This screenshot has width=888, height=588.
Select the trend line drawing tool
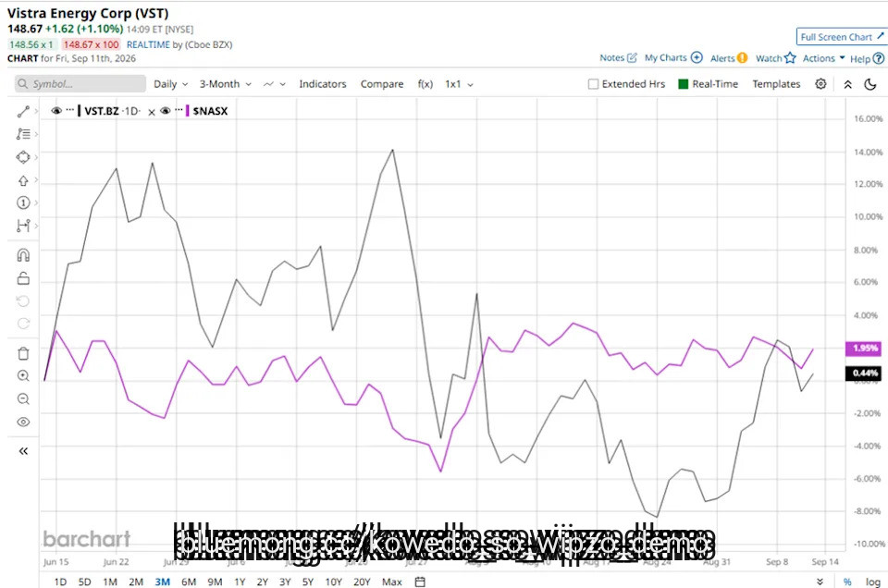click(x=23, y=112)
